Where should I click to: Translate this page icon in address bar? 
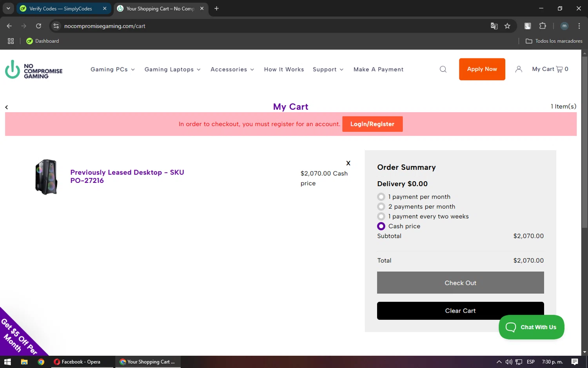click(x=494, y=26)
